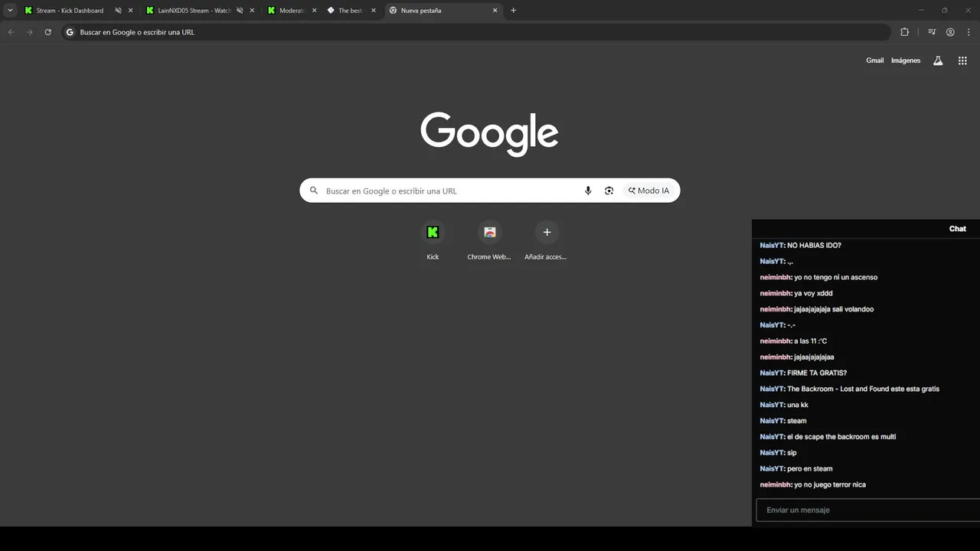Close 'The best' tab
Screen dimensions: 980x551
click(x=374, y=11)
